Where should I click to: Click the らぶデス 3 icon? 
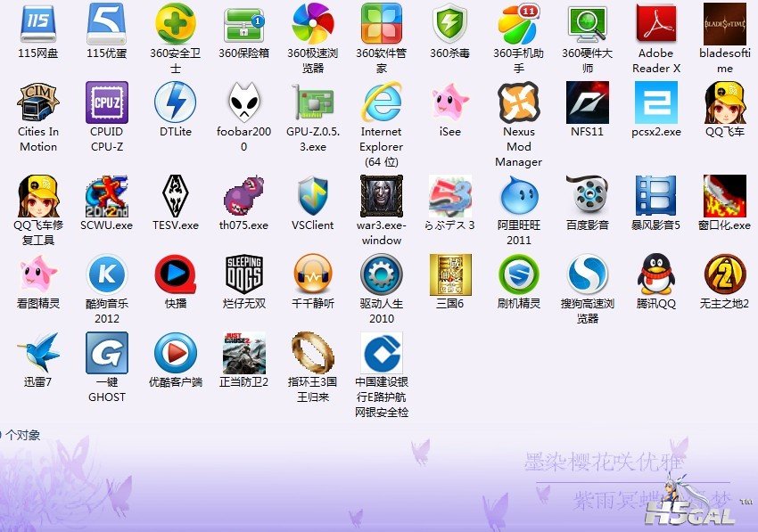[x=450, y=196]
